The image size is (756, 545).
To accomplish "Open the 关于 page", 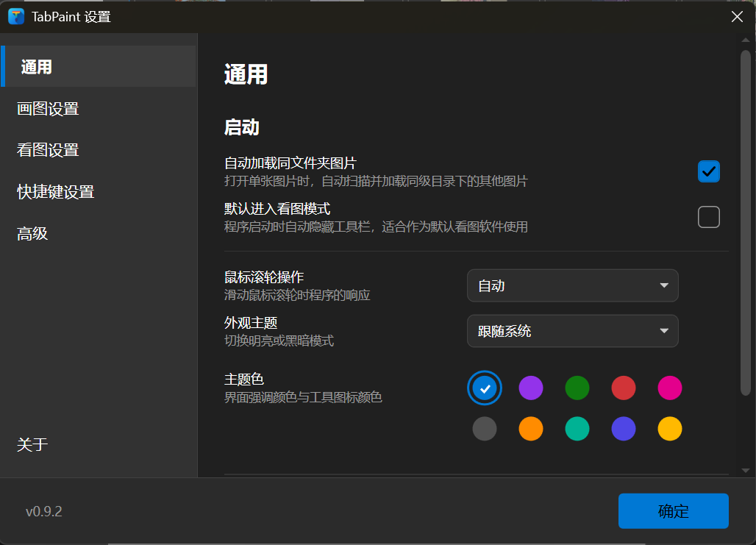I will tap(32, 444).
